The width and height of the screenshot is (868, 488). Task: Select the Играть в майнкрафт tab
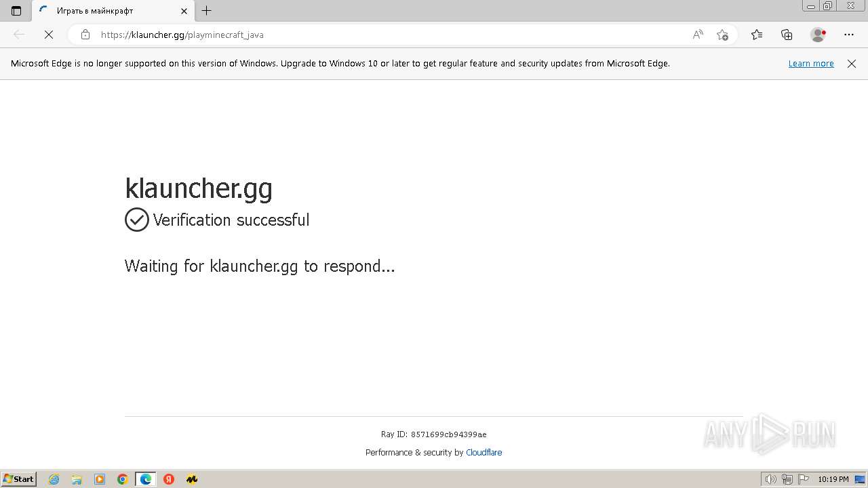[113, 11]
